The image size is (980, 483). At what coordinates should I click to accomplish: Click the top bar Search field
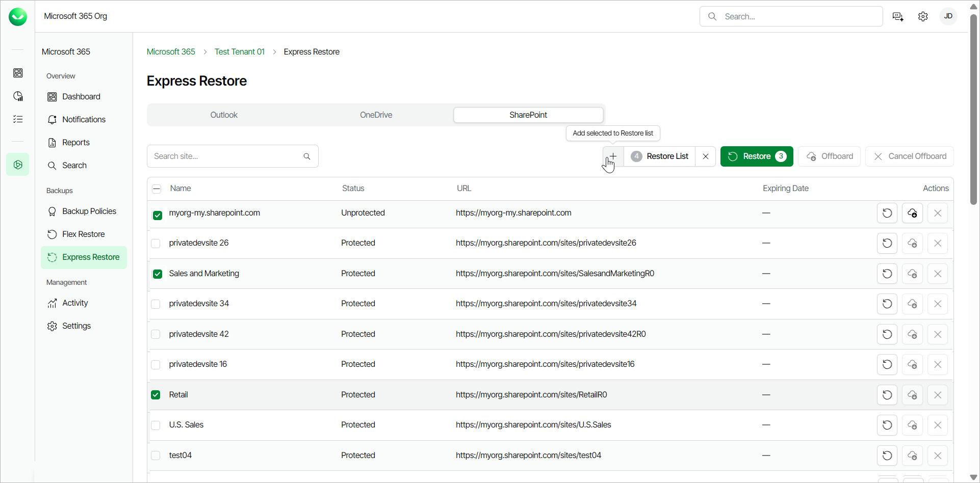[791, 16]
